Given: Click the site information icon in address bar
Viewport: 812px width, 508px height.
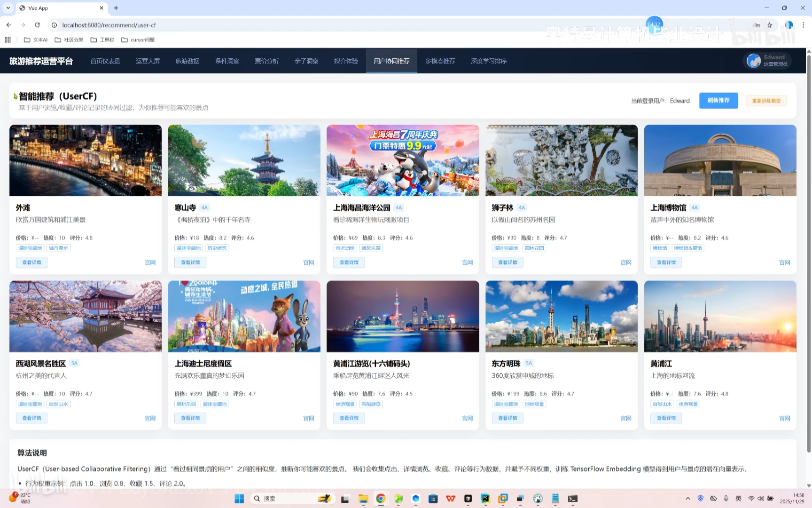Looking at the screenshot, I should click(54, 25).
